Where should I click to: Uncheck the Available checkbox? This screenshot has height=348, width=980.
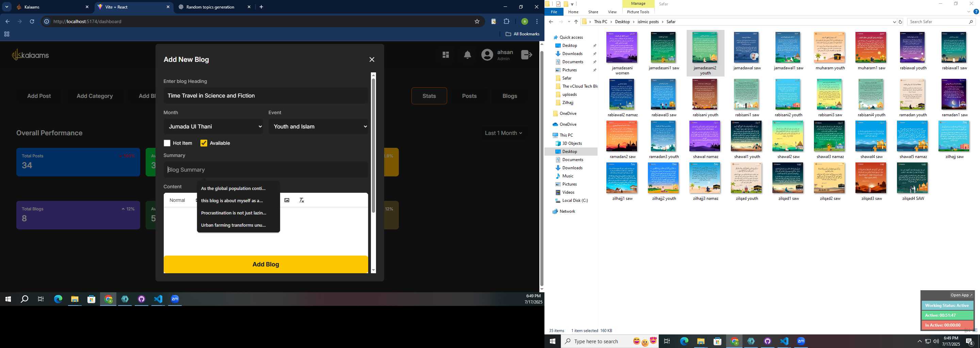tap(204, 143)
